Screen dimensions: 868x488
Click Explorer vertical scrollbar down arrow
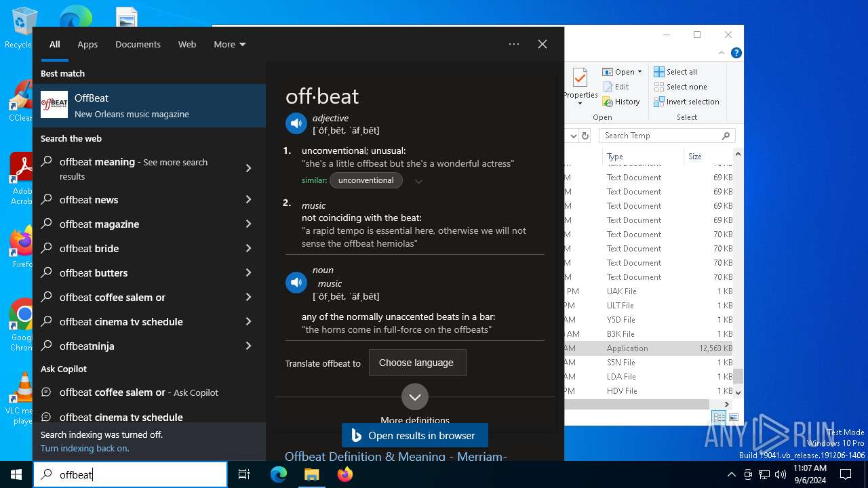(x=738, y=392)
